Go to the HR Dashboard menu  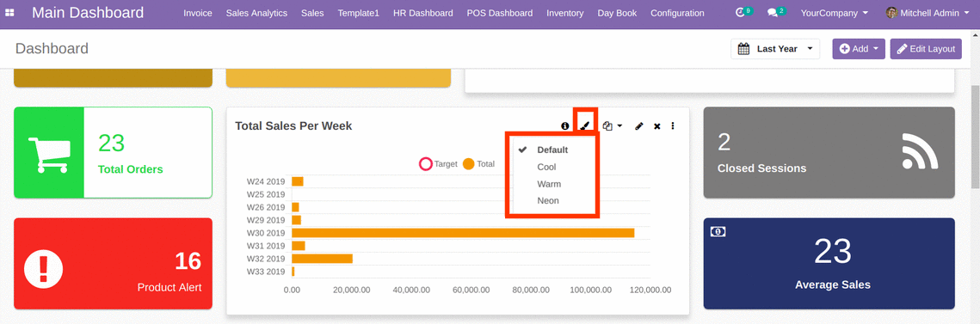(x=423, y=13)
